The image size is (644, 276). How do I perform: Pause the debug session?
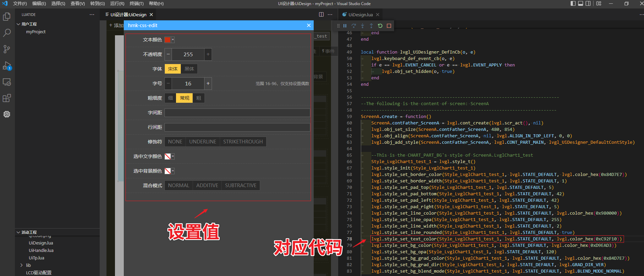pos(345,26)
